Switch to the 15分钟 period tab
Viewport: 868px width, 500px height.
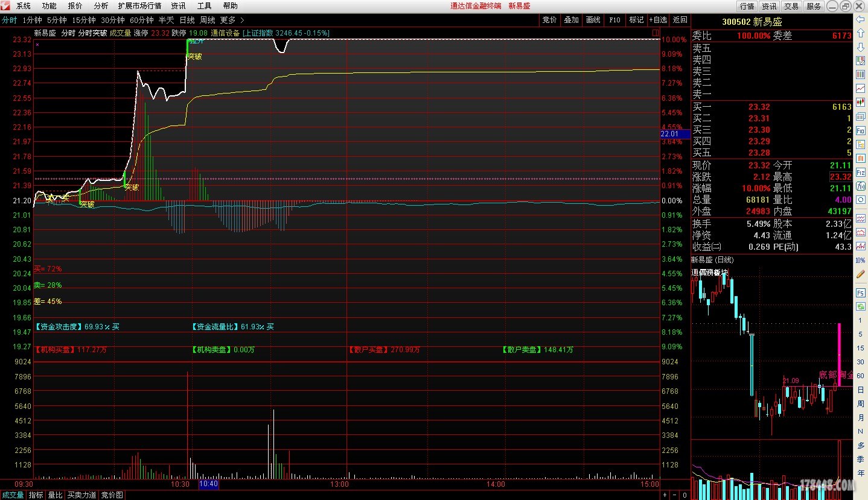point(84,20)
